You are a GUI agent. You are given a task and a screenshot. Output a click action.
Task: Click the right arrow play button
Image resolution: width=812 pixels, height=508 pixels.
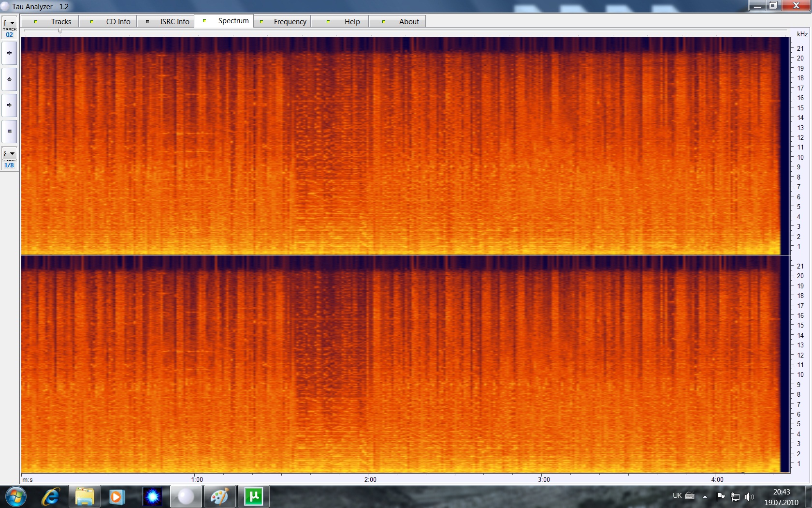click(x=9, y=105)
